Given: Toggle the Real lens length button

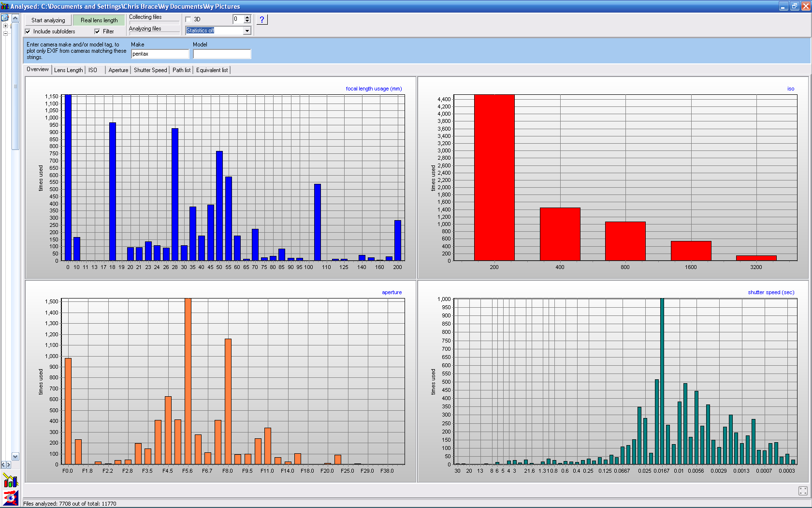Looking at the screenshot, I should pyautogui.click(x=99, y=20).
